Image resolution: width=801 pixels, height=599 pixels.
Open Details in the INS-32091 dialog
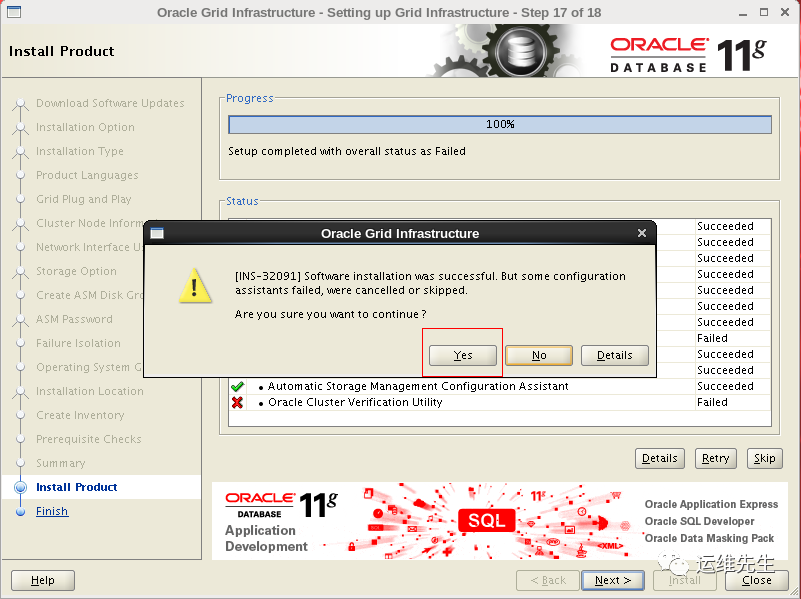click(x=615, y=355)
